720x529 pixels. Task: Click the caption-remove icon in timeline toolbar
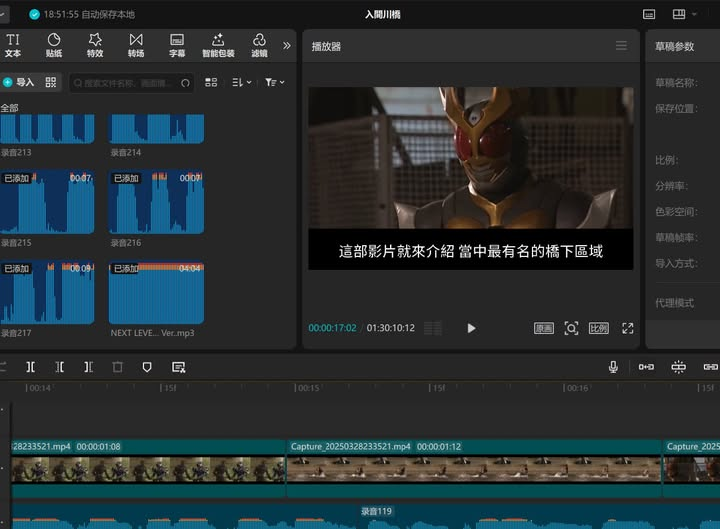[178, 367]
